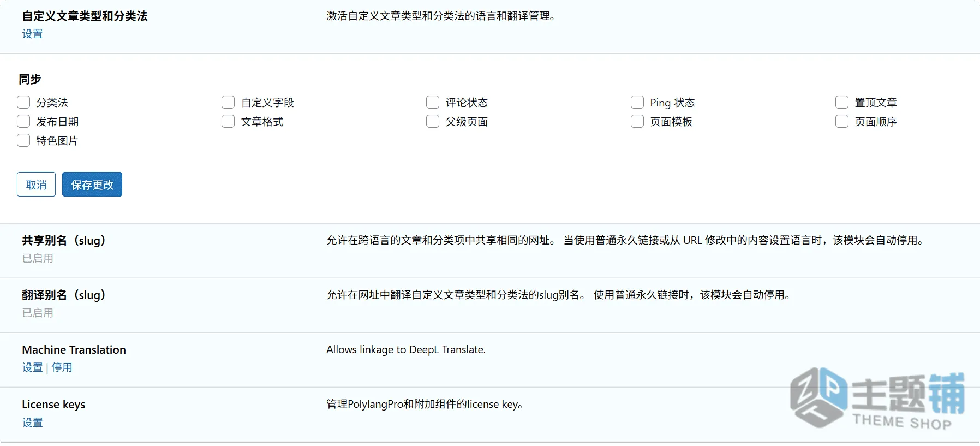Enable 文章格式 synchronization
This screenshot has width=980, height=446.
pos(228,121)
